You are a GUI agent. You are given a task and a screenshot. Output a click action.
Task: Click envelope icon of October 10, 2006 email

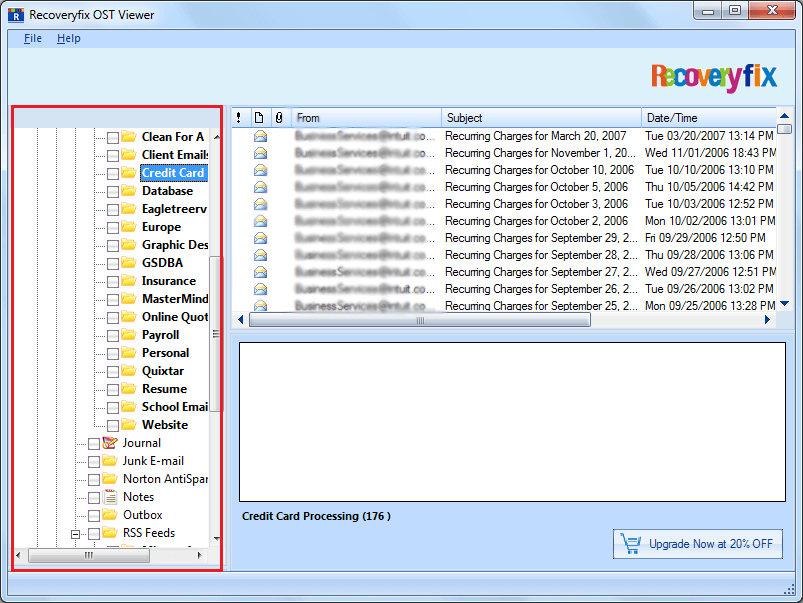pos(261,170)
